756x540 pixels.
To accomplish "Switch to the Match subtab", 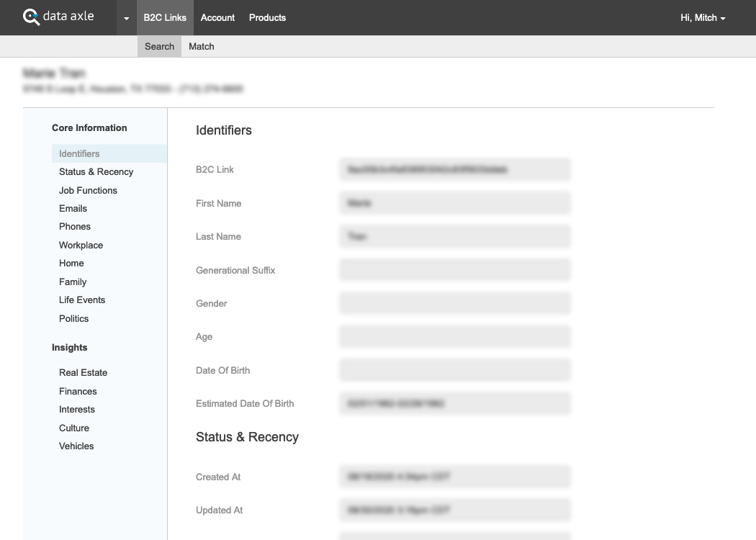I will click(202, 46).
